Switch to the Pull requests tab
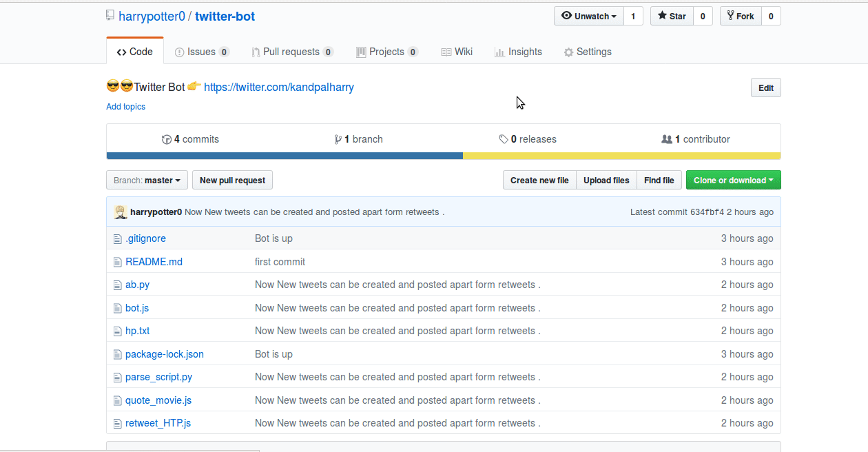The image size is (868, 452). point(291,52)
